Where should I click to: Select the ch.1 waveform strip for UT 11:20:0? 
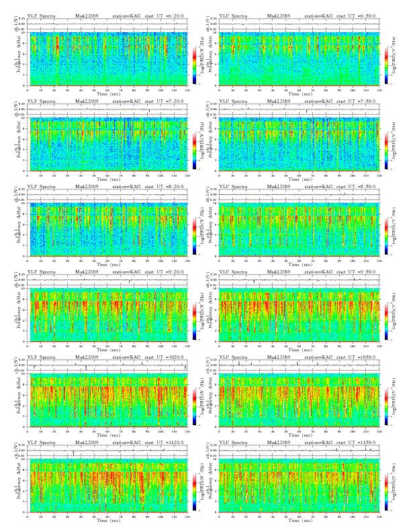pos(107,451)
